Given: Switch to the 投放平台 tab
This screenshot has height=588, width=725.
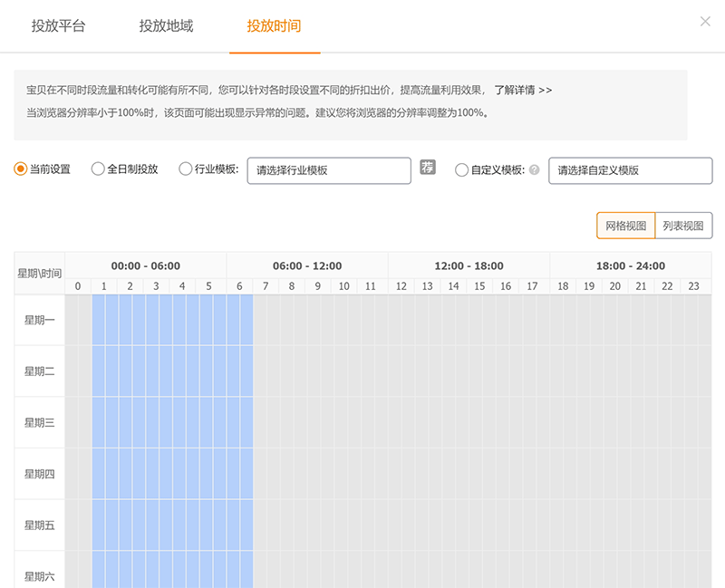Looking at the screenshot, I should click(58, 26).
